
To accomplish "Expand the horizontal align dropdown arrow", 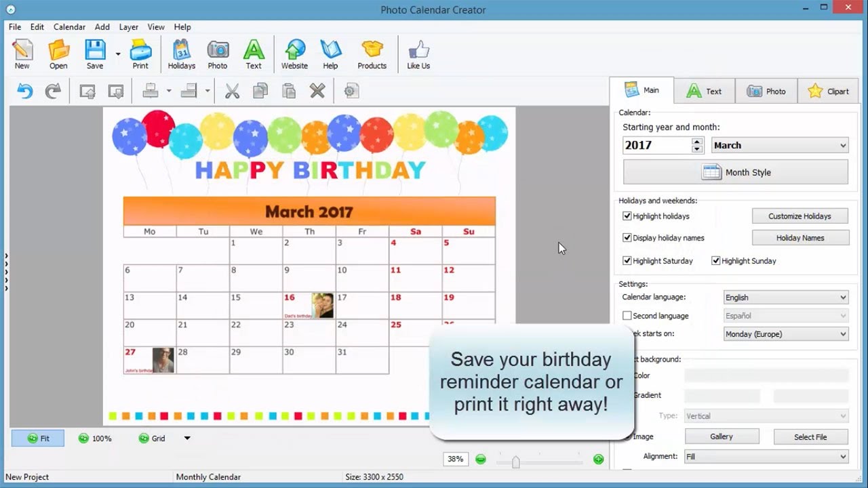I will [x=169, y=91].
